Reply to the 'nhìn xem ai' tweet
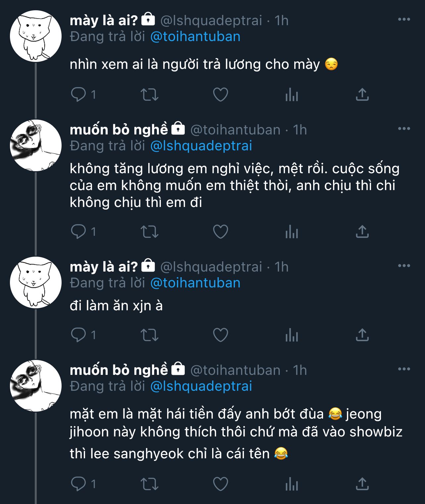 tap(78, 95)
